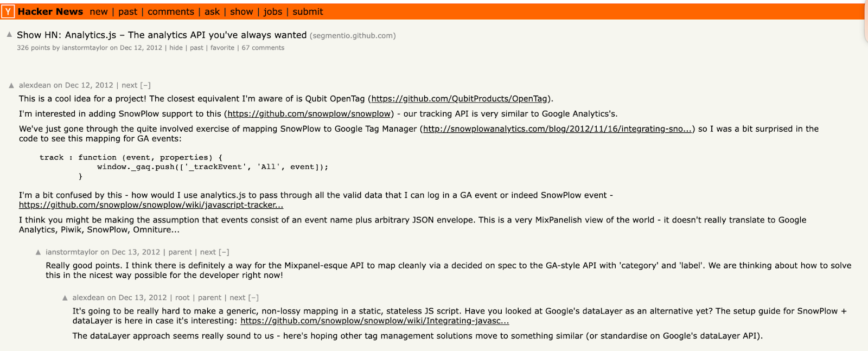The width and height of the screenshot is (868, 351).
Task: Open ianstormtaylor's profile in story subtext
Action: click(85, 48)
